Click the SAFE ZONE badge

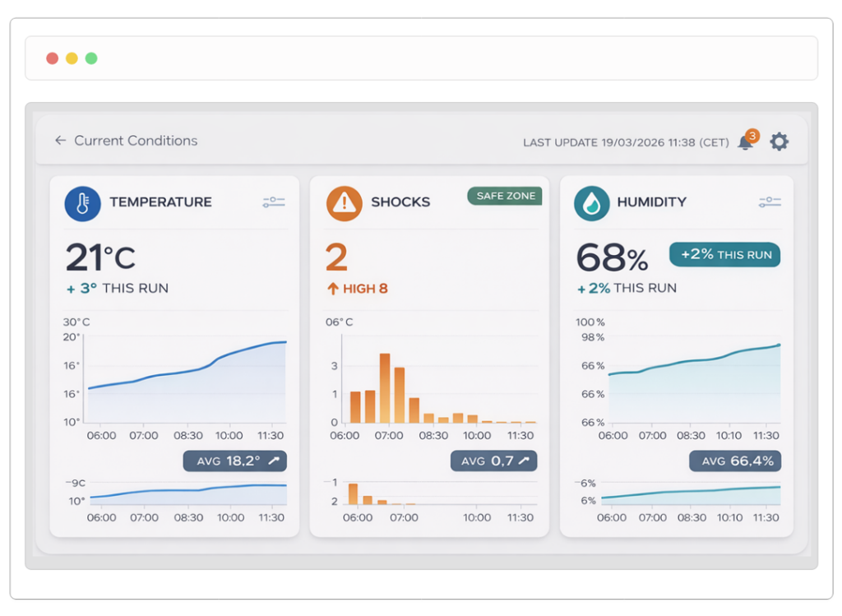pyautogui.click(x=505, y=196)
